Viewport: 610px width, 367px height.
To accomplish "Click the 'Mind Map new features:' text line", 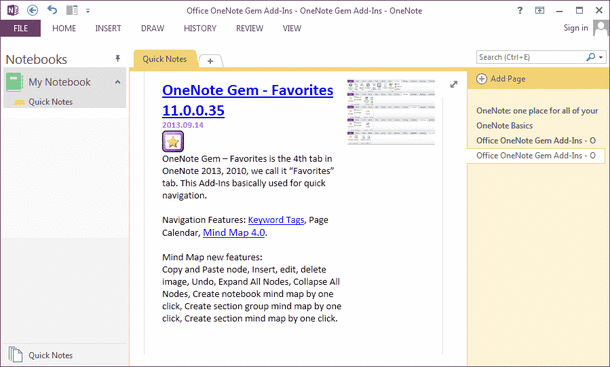I will (212, 257).
